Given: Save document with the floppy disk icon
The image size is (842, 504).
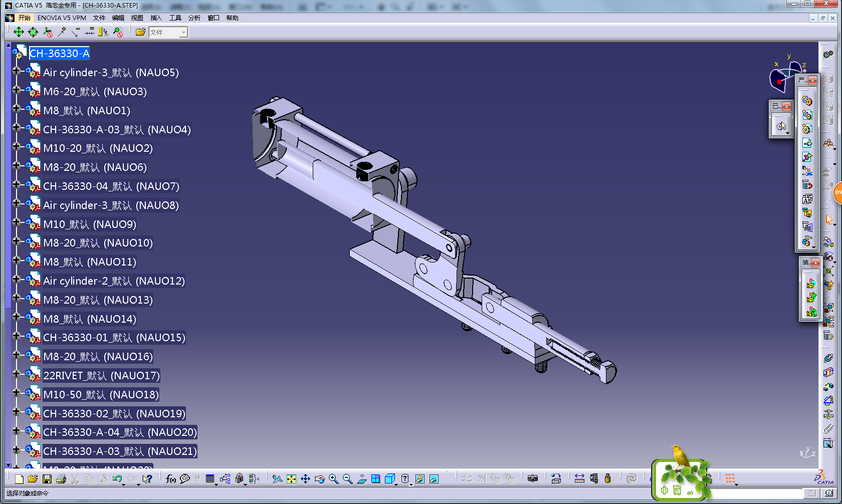Looking at the screenshot, I should click(47, 479).
